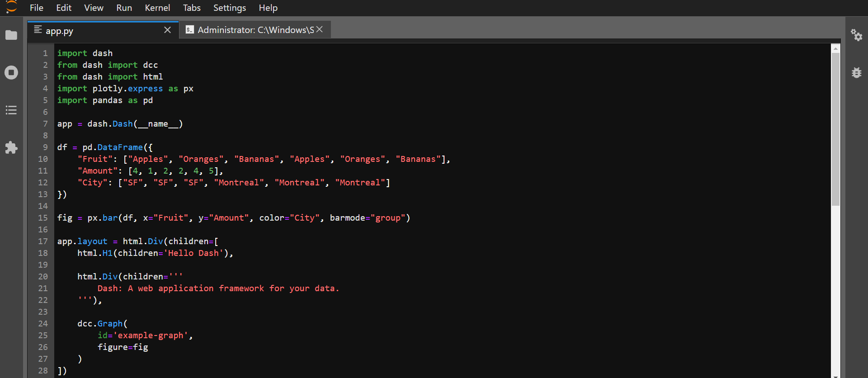The image size is (868, 378).
Task: Open the Running Terminals and Kernels icon
Action: click(11, 72)
